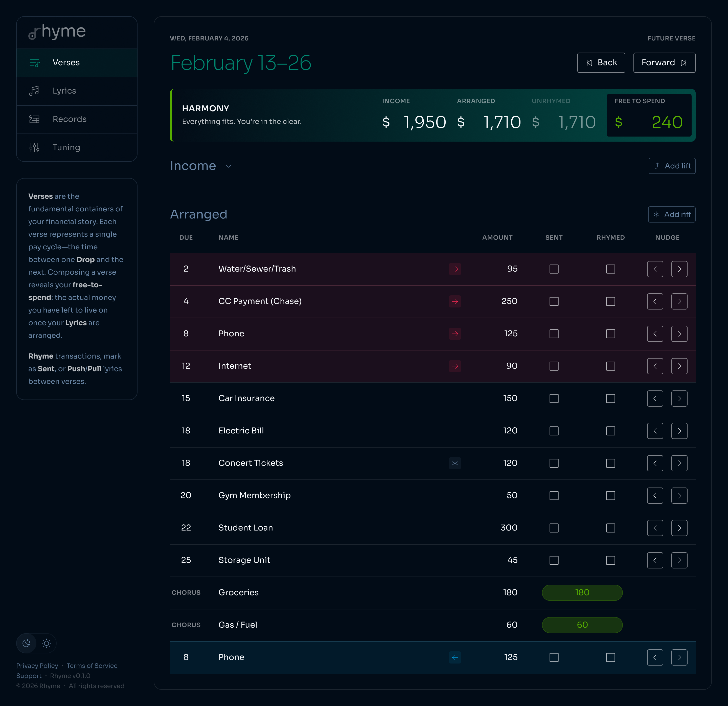The width and height of the screenshot is (728, 706).
Task: Open the Privacy Policy link
Action: (x=37, y=666)
